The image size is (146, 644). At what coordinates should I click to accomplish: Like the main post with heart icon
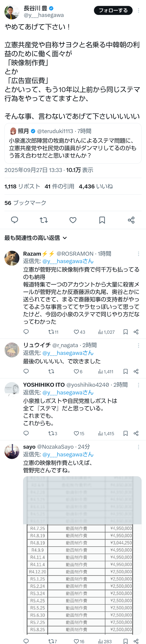click(73, 220)
